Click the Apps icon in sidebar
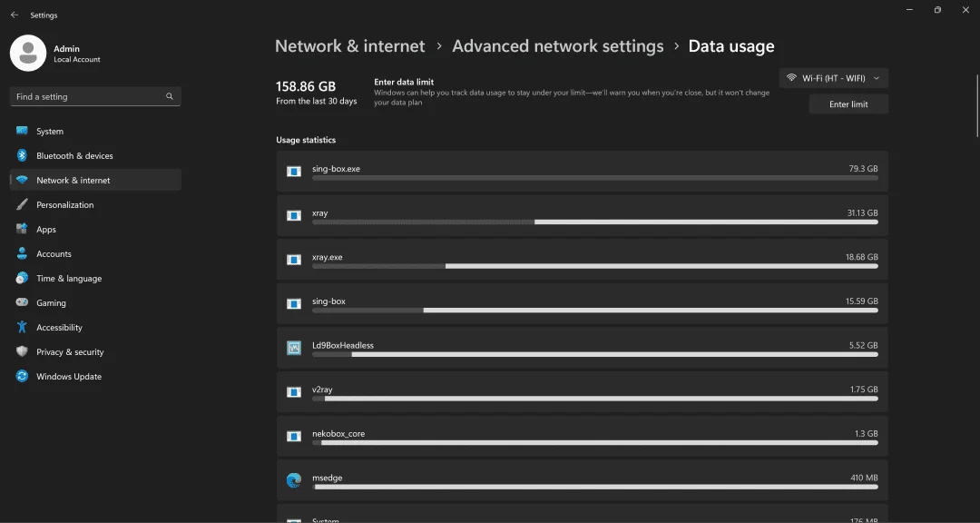Image resolution: width=980 pixels, height=523 pixels. pos(22,229)
